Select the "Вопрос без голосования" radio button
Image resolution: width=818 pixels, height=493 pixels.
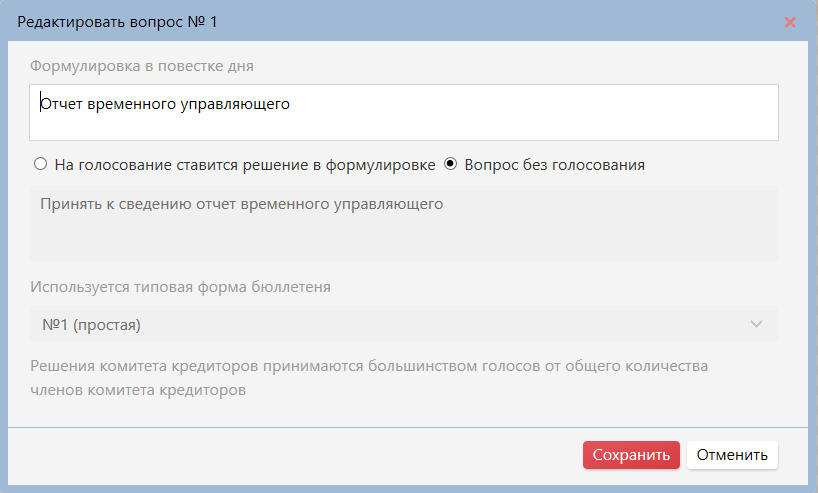click(451, 165)
